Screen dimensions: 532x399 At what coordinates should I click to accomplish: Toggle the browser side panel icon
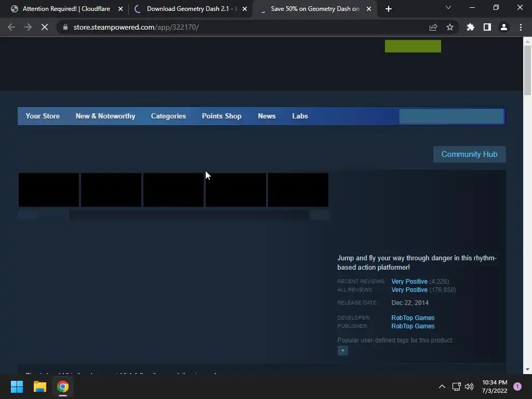tap(487, 27)
